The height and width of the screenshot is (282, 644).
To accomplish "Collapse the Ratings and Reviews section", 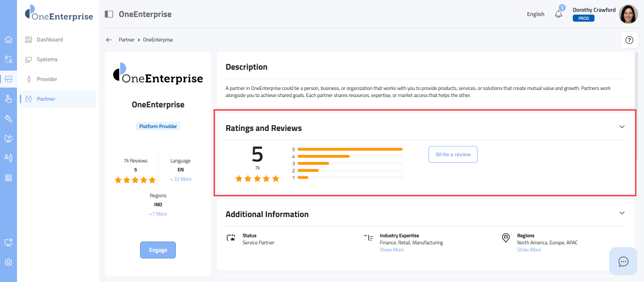I will 622,127.
